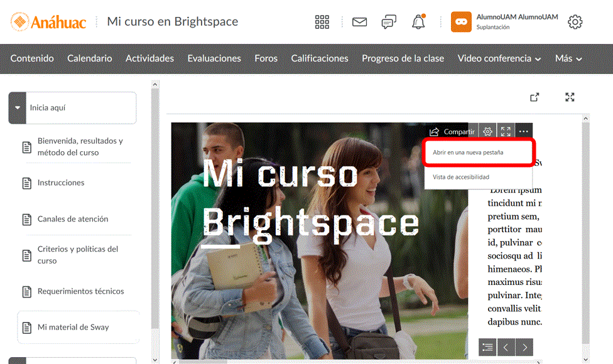Open the course selector waffle grid icon
Viewport: 613px width, 364px height.
(322, 22)
